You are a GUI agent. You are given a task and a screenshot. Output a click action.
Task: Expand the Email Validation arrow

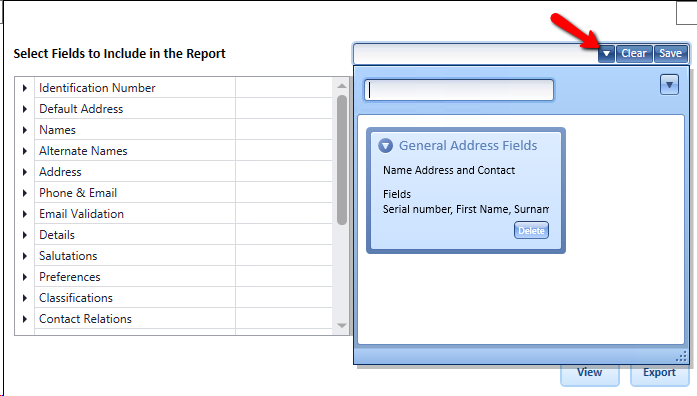coord(25,214)
